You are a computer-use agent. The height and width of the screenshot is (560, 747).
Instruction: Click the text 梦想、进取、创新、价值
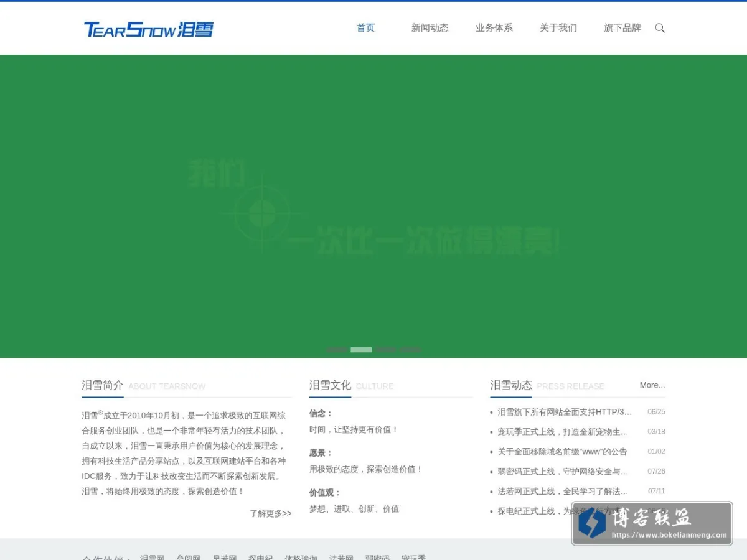pyautogui.click(x=354, y=509)
